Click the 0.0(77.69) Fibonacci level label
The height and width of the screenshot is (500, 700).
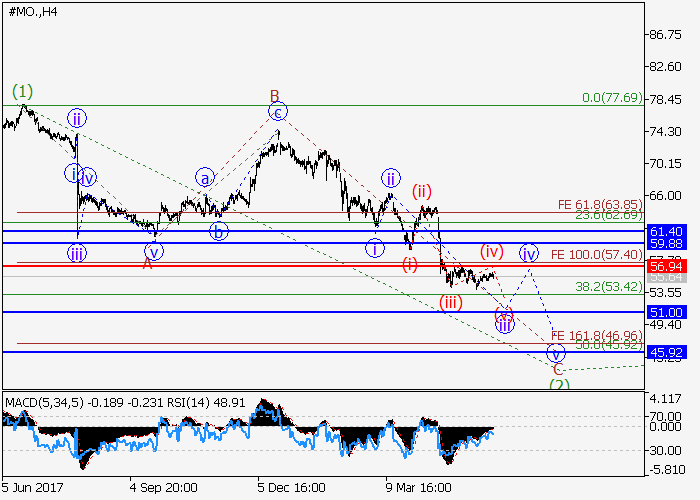[x=610, y=98]
